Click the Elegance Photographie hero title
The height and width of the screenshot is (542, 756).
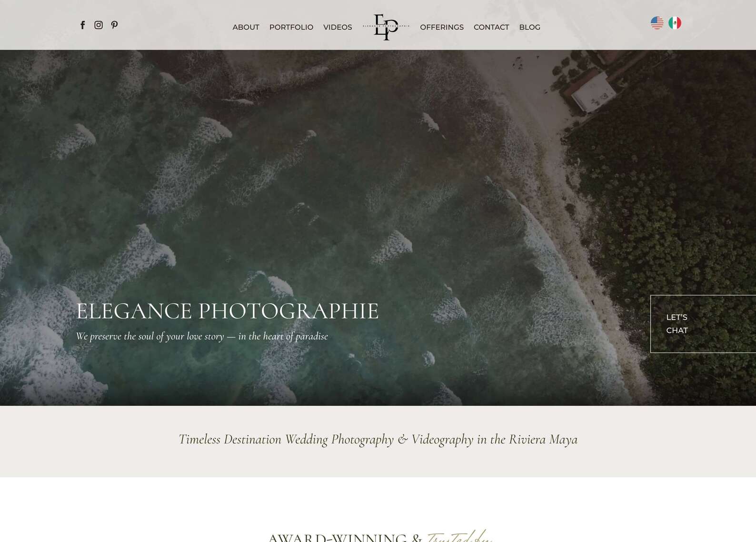pyautogui.click(x=228, y=311)
